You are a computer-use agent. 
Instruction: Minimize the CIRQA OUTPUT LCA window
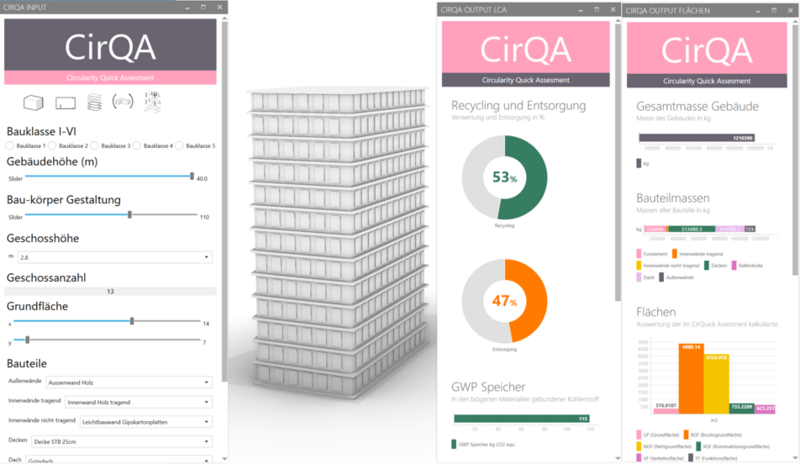pyautogui.click(x=581, y=10)
